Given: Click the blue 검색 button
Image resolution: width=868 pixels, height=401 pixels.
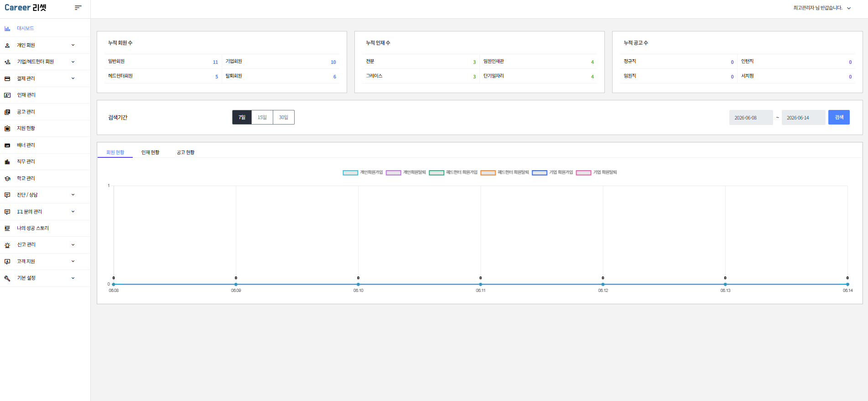Looking at the screenshot, I should point(839,117).
